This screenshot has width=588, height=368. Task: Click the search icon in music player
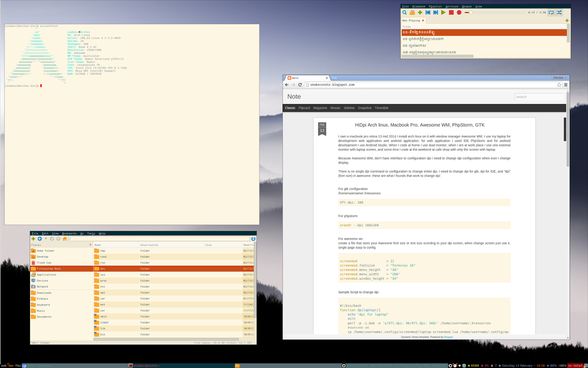405,13
